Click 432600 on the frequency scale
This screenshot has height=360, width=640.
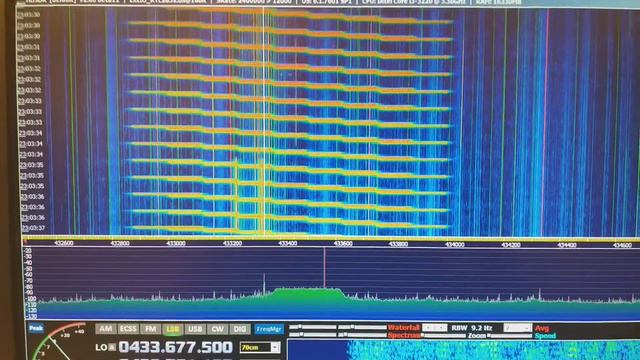click(x=64, y=243)
